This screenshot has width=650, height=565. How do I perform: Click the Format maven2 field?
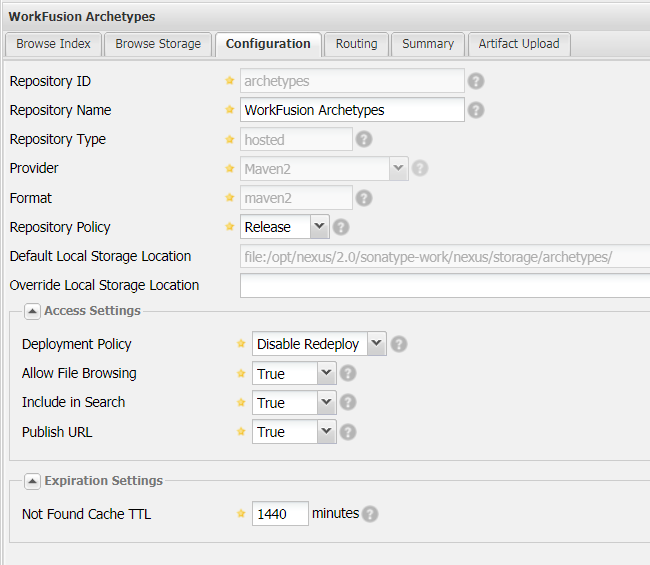296,198
